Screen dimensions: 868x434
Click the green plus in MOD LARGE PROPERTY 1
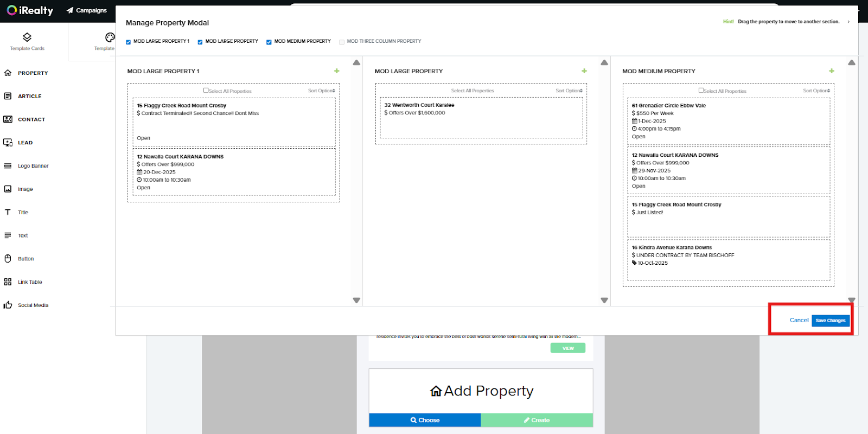[x=336, y=71]
